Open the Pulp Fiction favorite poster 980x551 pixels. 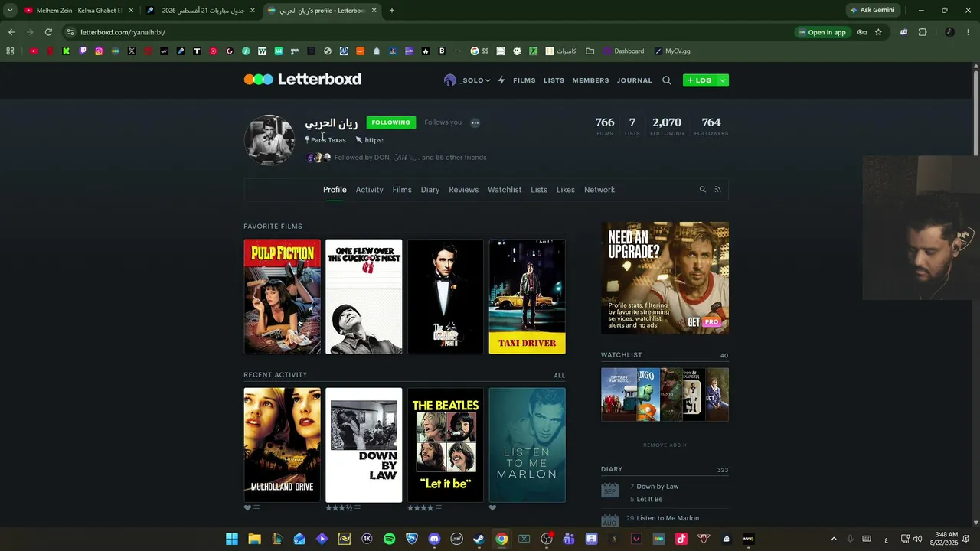(x=282, y=297)
